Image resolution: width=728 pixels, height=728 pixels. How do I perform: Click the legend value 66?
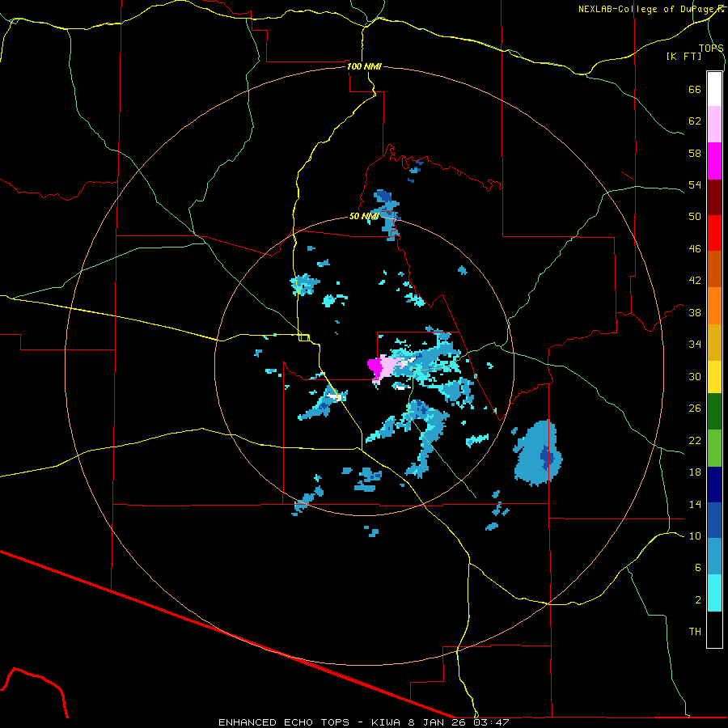(695, 89)
